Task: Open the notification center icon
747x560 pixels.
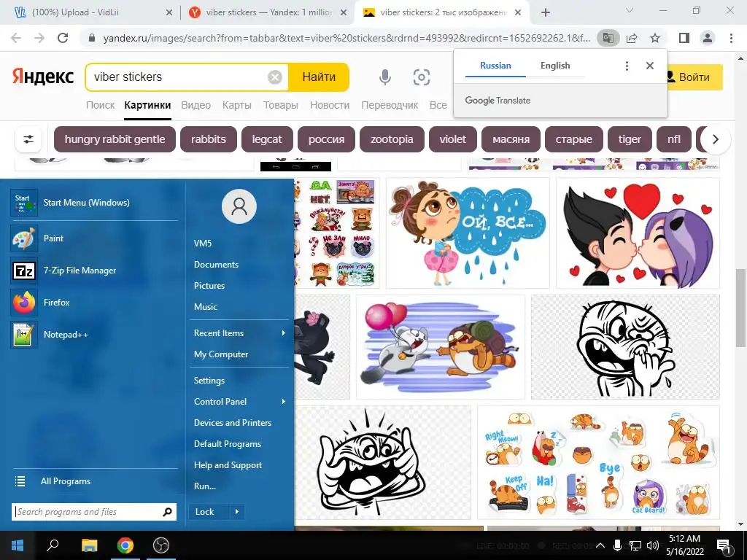Action: click(x=724, y=546)
